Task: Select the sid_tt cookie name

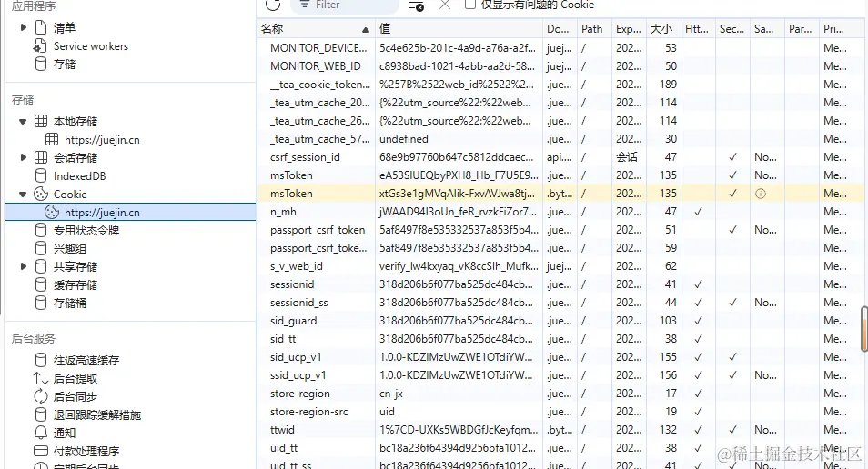Action: tap(284, 338)
